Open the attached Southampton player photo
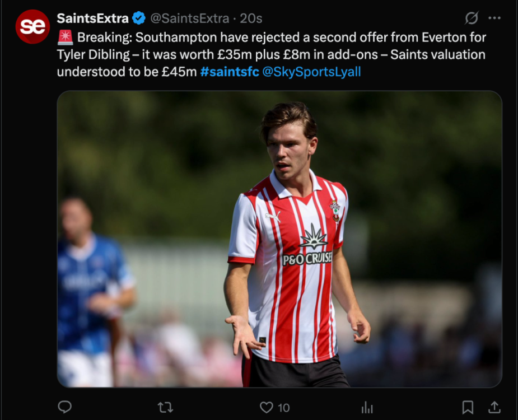 tap(279, 239)
